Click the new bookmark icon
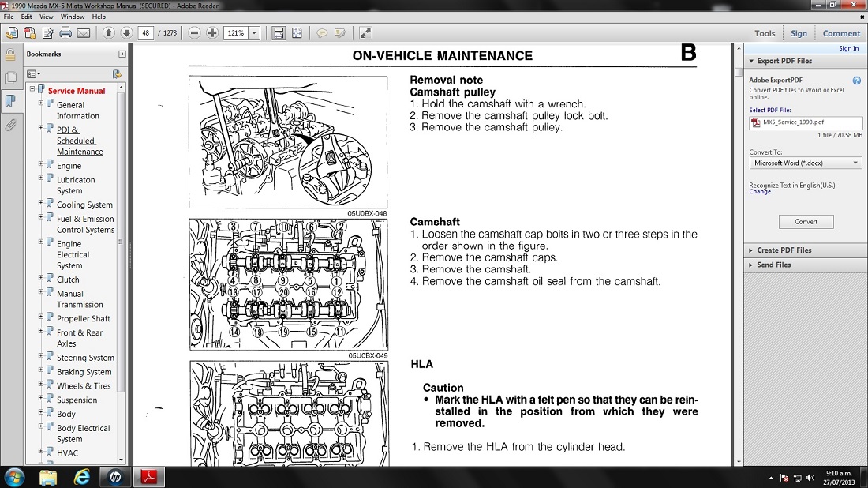The width and height of the screenshot is (868, 488). [117, 74]
